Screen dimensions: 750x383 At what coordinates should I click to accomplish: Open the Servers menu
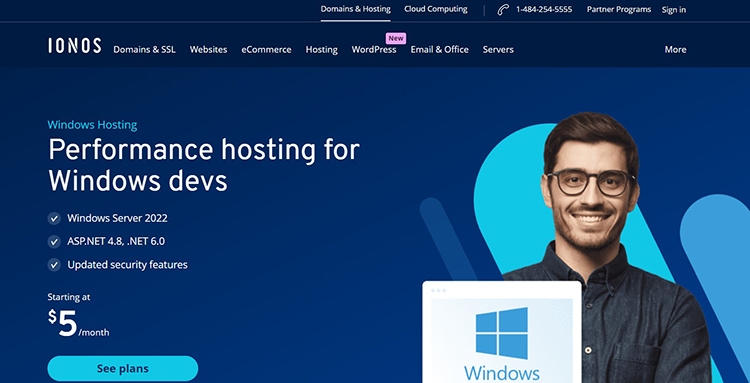coord(498,50)
